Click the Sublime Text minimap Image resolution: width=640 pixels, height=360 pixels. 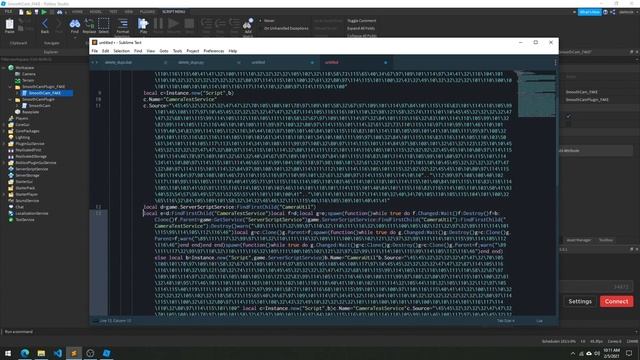point(536,95)
